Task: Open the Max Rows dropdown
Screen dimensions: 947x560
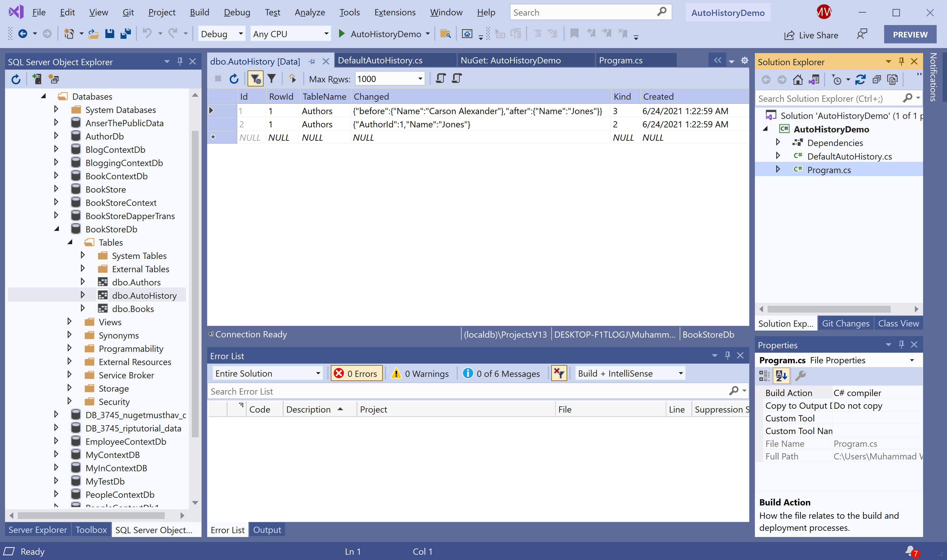Action: (420, 79)
